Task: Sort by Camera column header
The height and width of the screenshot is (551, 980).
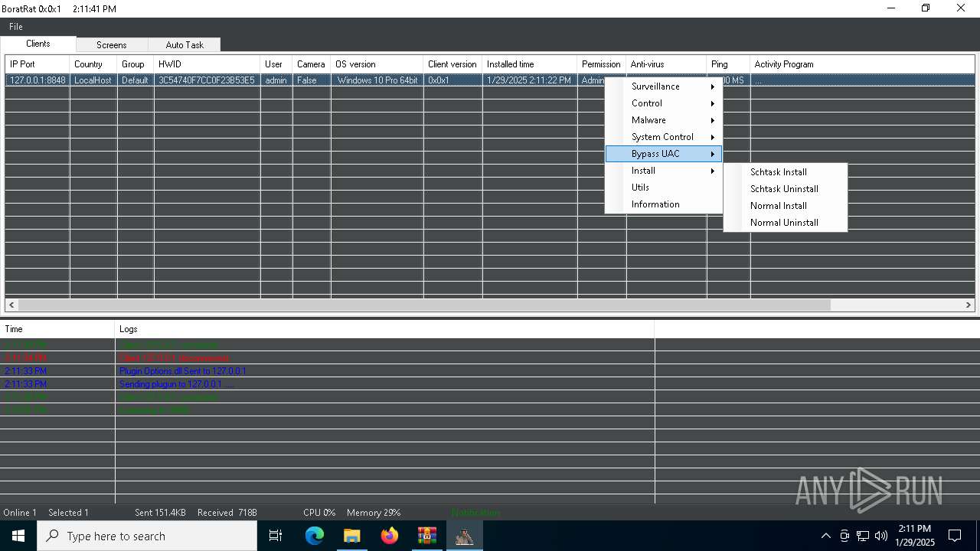Action: (x=311, y=64)
